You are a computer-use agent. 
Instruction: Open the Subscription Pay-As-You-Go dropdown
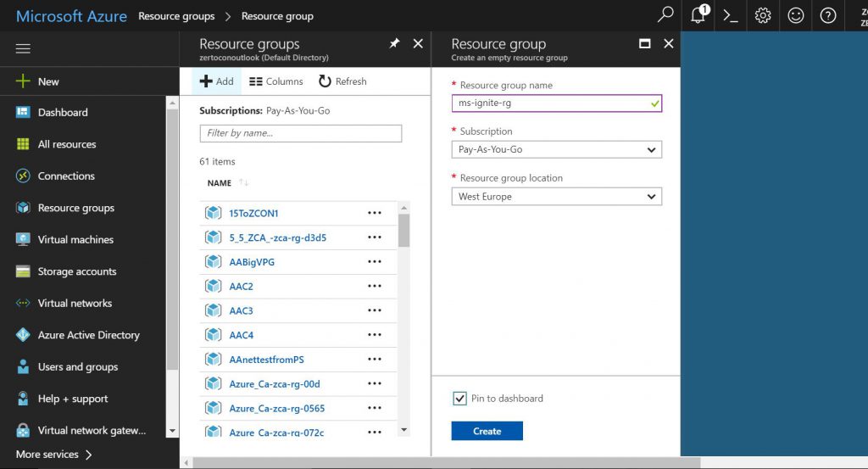(556, 149)
